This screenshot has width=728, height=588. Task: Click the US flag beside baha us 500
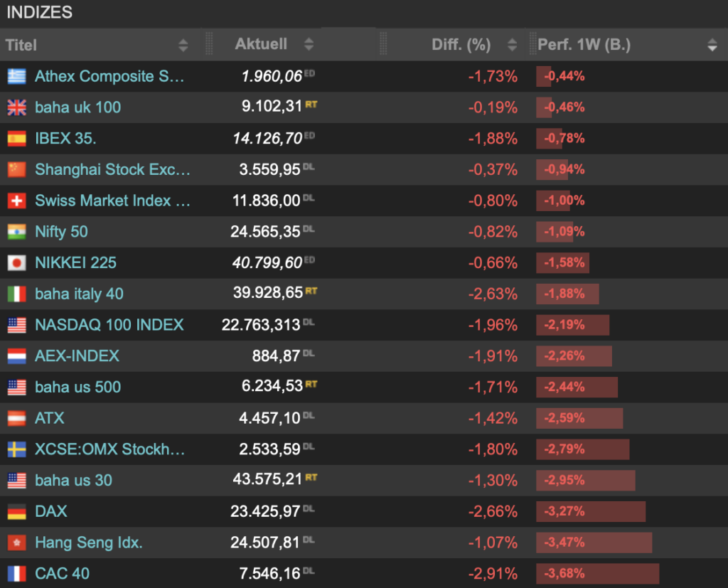coord(17,387)
